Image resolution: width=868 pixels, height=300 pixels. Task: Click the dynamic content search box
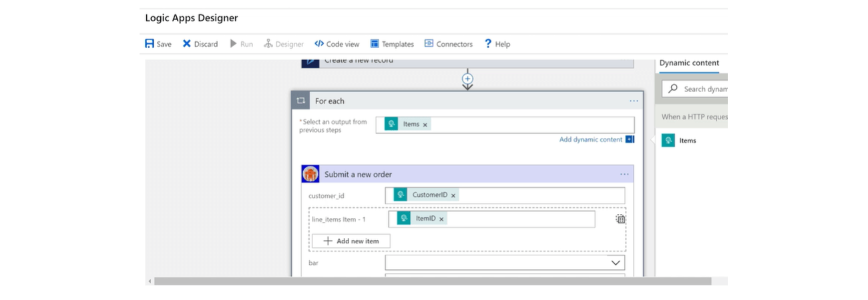pyautogui.click(x=695, y=89)
